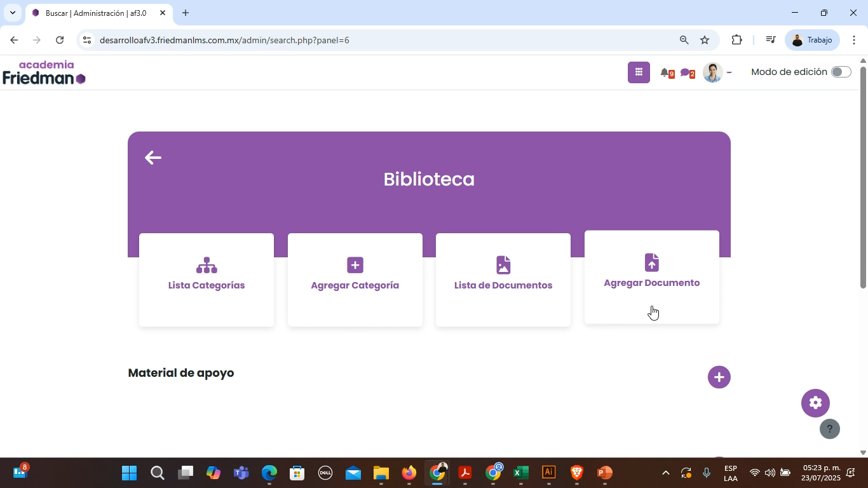Open the purple apps grid menu

(x=639, y=72)
